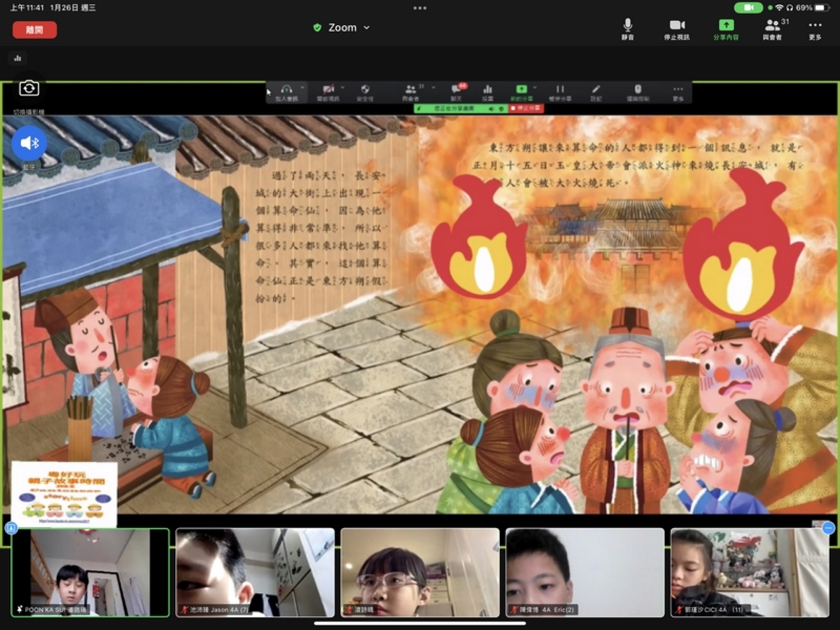Click the battery 69% status indicator
The height and width of the screenshot is (630, 840).
[812, 7]
